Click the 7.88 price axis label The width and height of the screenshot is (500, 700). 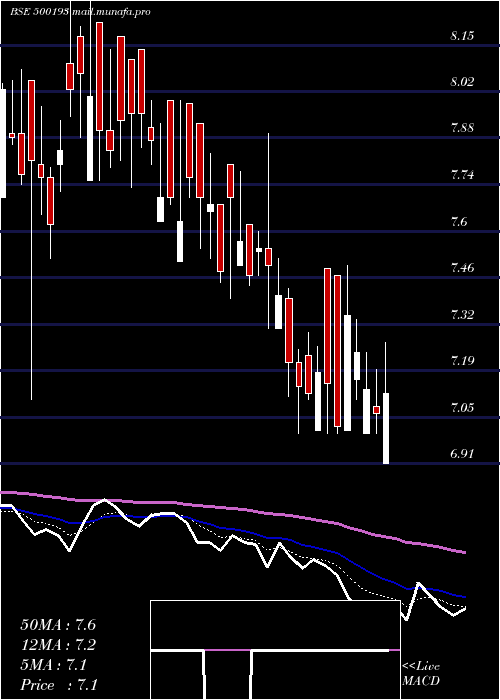click(462, 129)
